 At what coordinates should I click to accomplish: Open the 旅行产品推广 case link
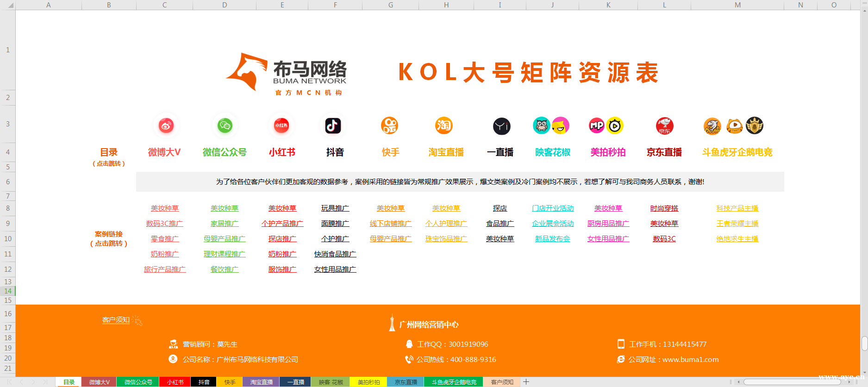pyautogui.click(x=165, y=269)
